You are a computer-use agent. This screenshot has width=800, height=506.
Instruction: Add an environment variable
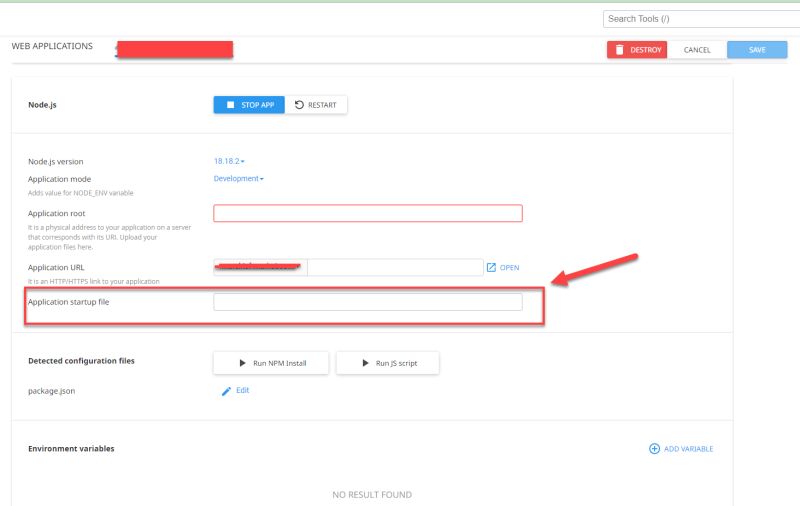point(681,448)
